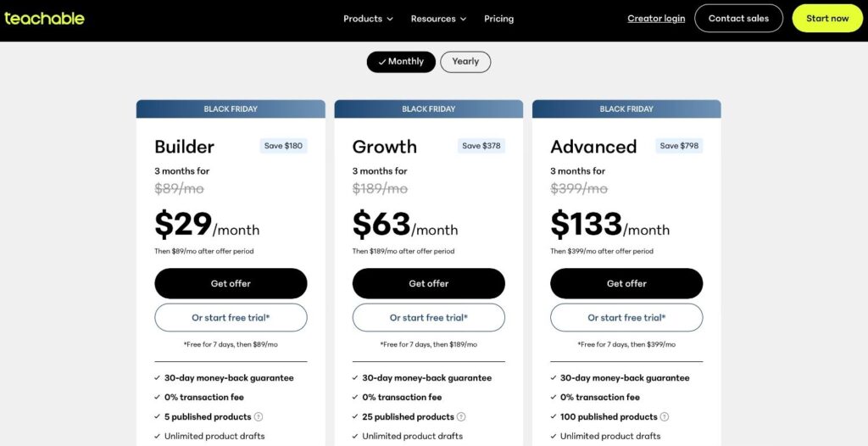Get offer for the Advanced plan
The width and height of the screenshot is (868, 446).
tap(626, 284)
